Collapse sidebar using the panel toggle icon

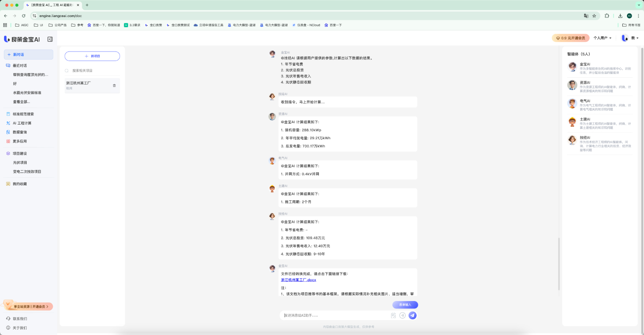(50, 39)
